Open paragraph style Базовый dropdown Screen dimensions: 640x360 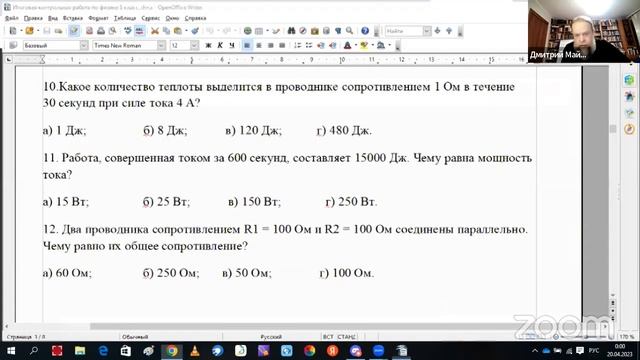point(84,45)
